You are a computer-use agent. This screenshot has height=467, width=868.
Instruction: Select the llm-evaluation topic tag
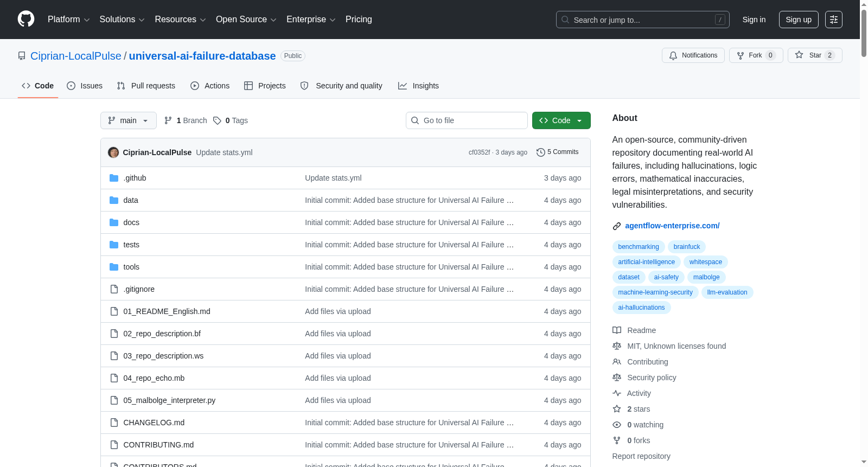(x=727, y=292)
